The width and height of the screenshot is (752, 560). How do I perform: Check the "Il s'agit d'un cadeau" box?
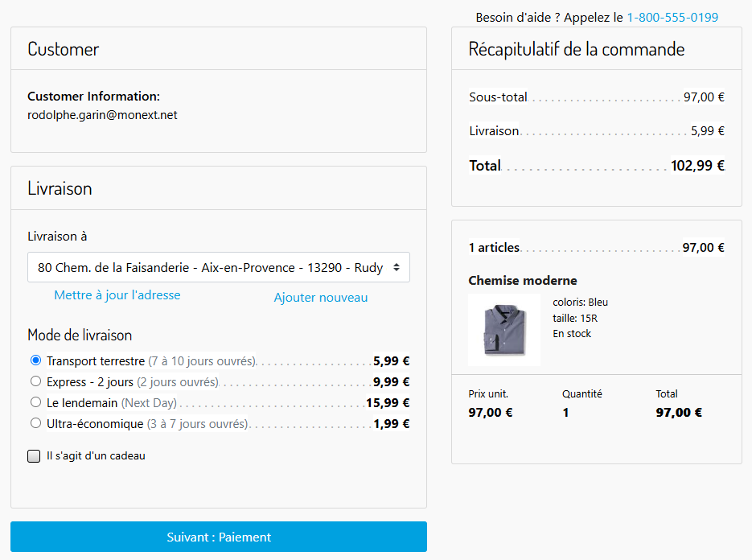point(34,456)
